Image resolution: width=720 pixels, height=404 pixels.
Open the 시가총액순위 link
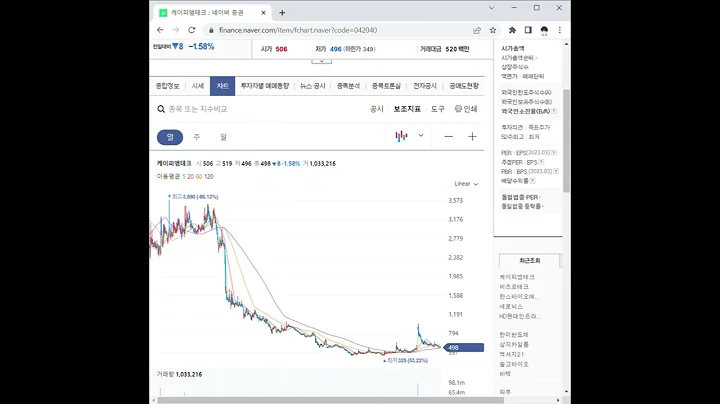[x=518, y=58]
